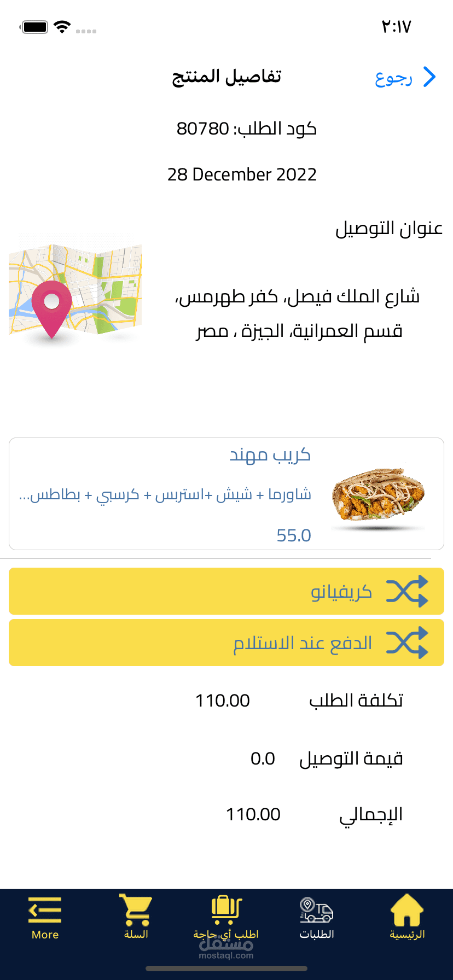
Task: Tap the product description text شاورما + شيش
Action: [165, 495]
